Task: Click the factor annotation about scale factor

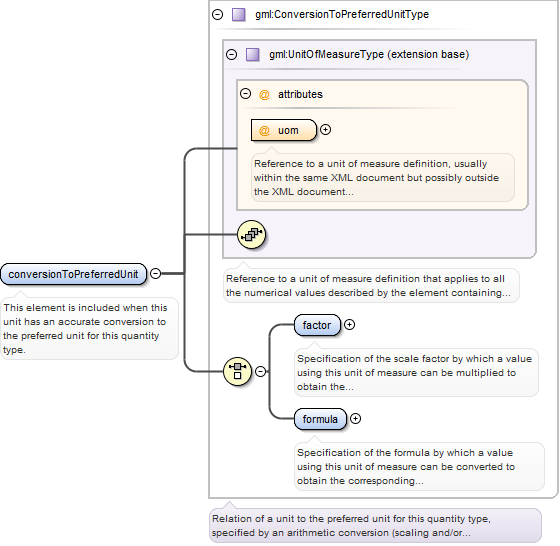Action: pos(416,372)
